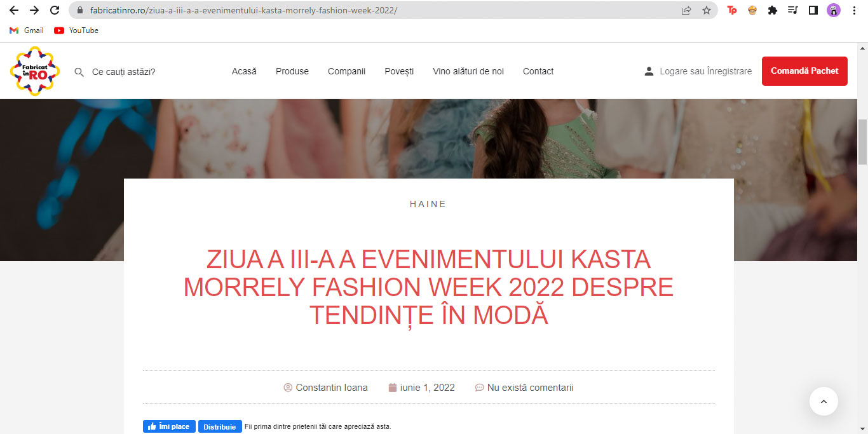Toggle the browser side panel
The height and width of the screenshot is (434, 868).
coord(813,10)
